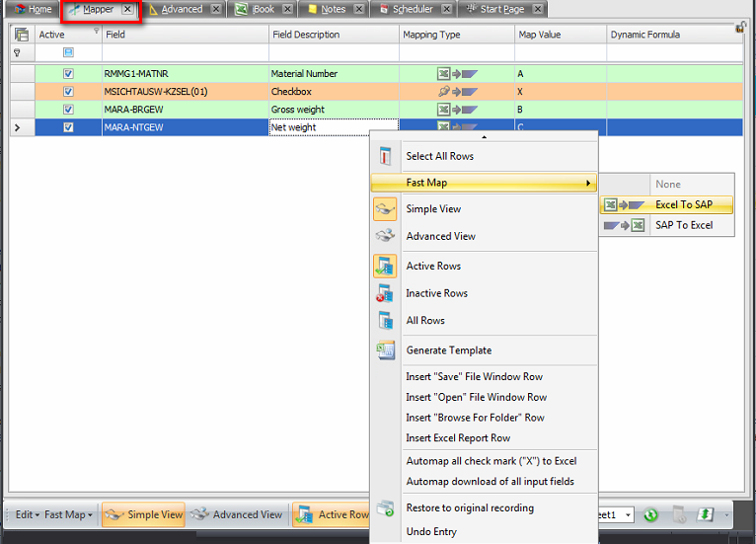Image resolution: width=756 pixels, height=544 pixels.
Task: Click the scroll-up arrow atop the context menu
Action: (484, 137)
